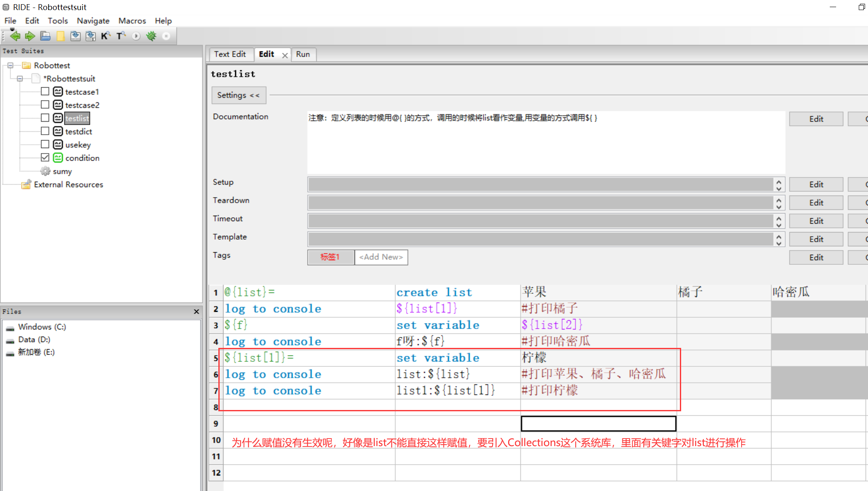This screenshot has height=491, width=868.
Task: Collapse the Robottestsuit tree node
Action: 20,78
